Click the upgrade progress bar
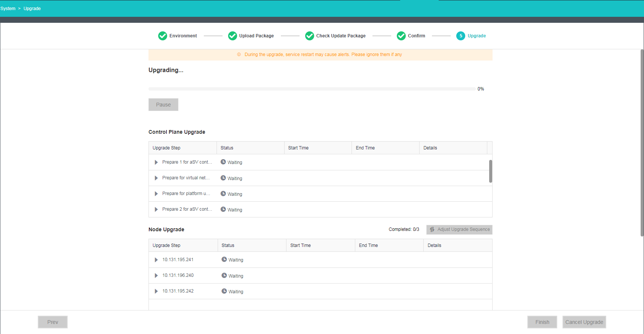Screen dimensions: 644x334 coord(312,89)
